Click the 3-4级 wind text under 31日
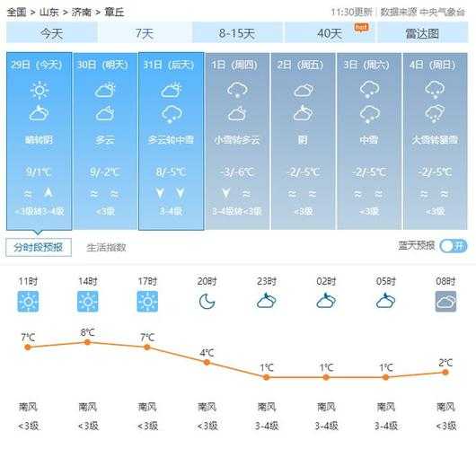This screenshot has height=449, width=476. tap(171, 211)
